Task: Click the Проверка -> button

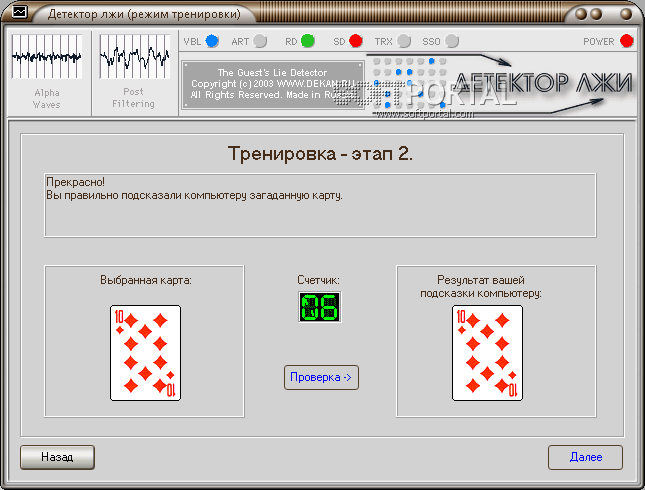Action: tap(321, 377)
